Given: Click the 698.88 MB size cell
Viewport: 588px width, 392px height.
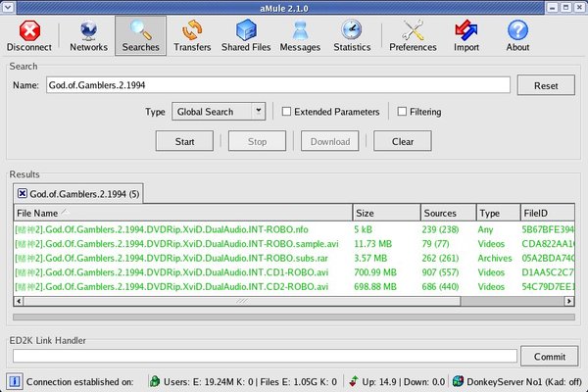Looking at the screenshot, I should click(x=375, y=286).
